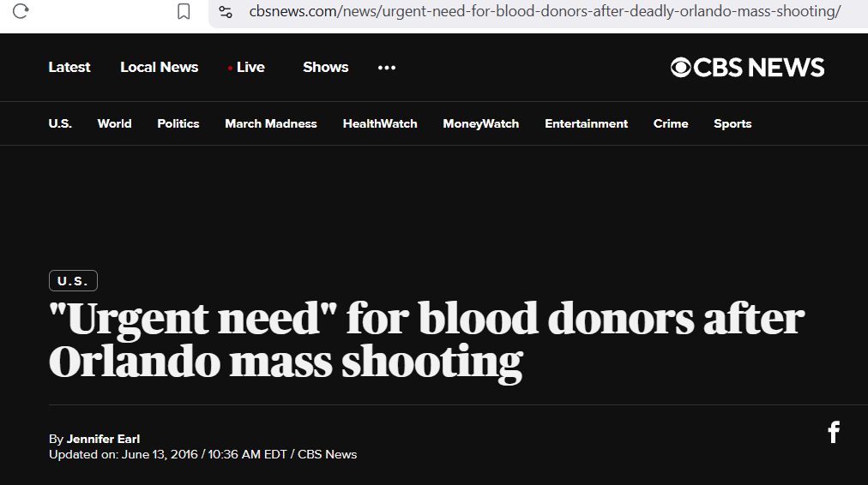The height and width of the screenshot is (485, 868).
Task: Select the World navigation tab
Action: (115, 123)
